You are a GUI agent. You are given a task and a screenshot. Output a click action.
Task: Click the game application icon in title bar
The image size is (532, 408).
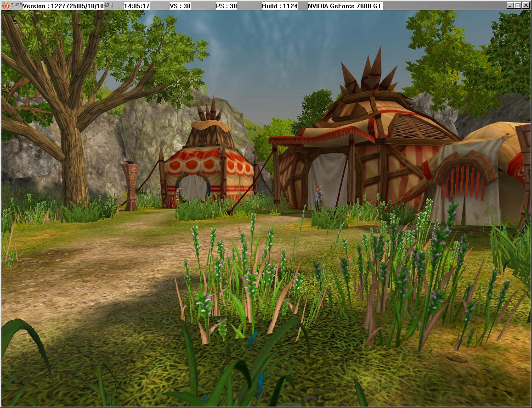[6, 6]
